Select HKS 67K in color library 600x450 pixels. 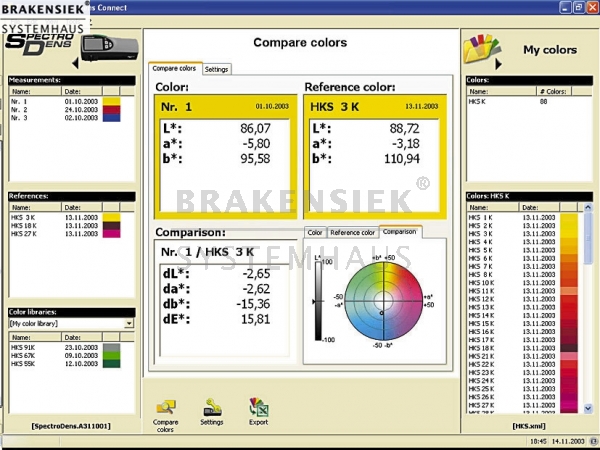coord(65,355)
